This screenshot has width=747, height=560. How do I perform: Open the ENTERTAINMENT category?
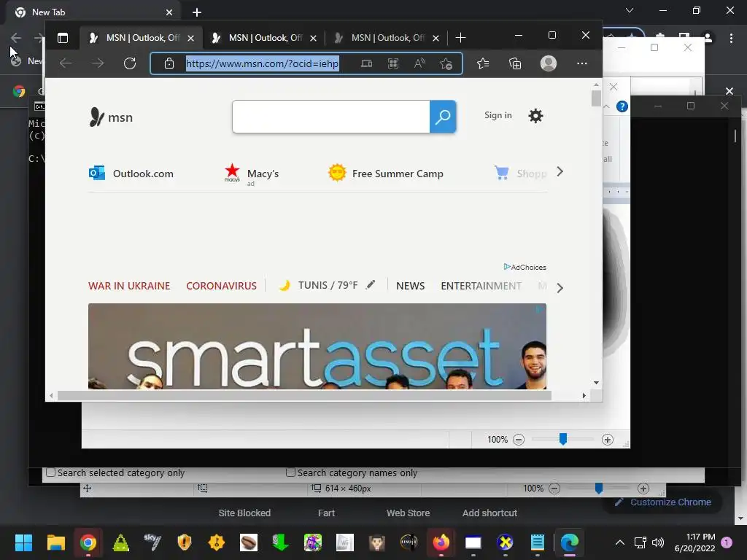(481, 286)
